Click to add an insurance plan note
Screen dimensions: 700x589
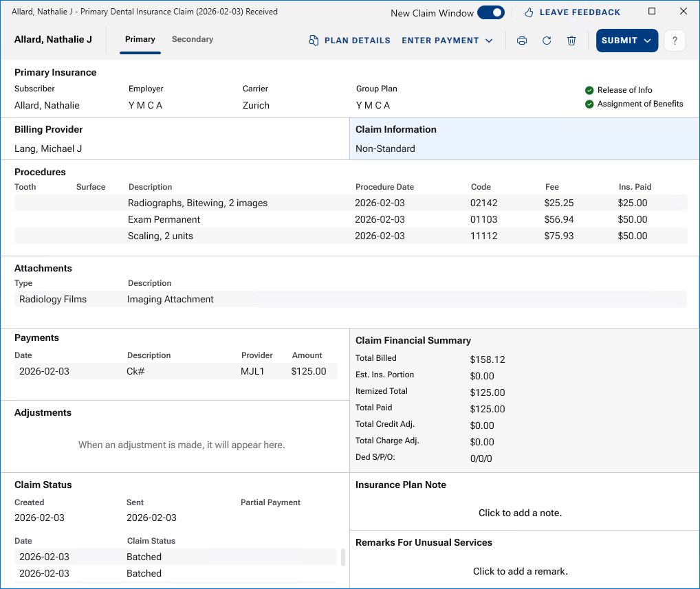(520, 513)
